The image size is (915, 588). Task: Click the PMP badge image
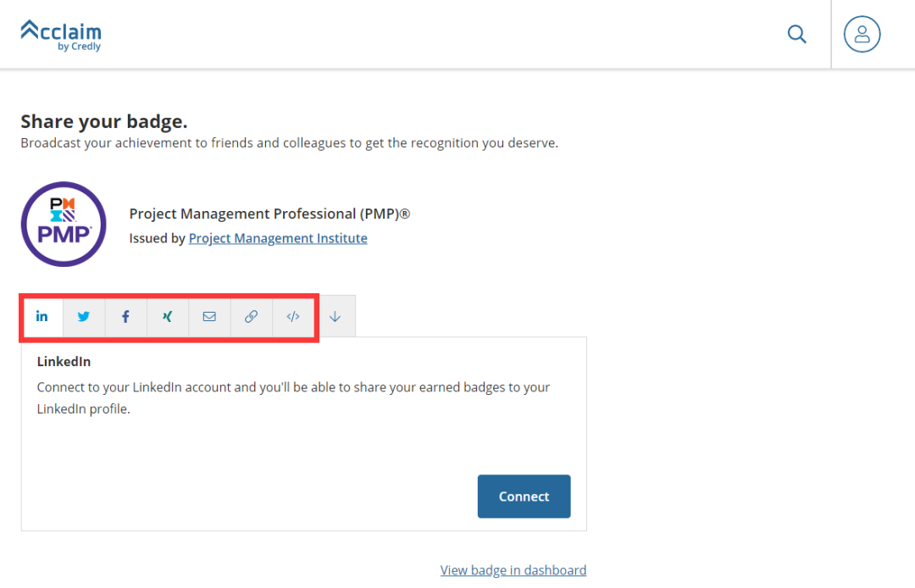64,224
